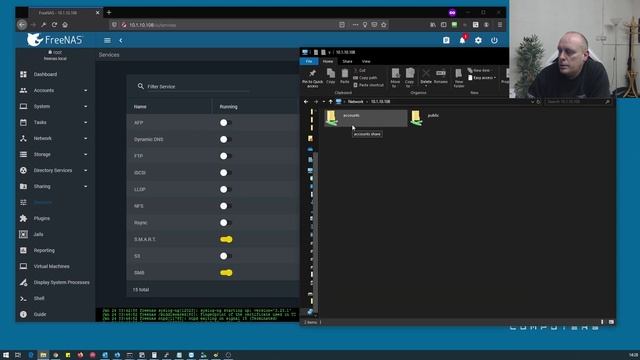640x360 pixels.
Task: Open the Windows Start menu
Action: [x=6, y=355]
